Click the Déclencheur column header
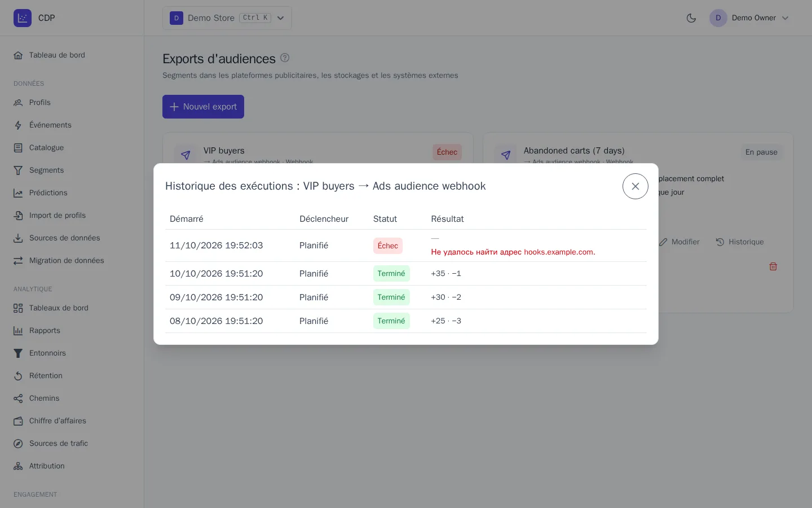Viewport: 812px width, 508px height. point(324,219)
